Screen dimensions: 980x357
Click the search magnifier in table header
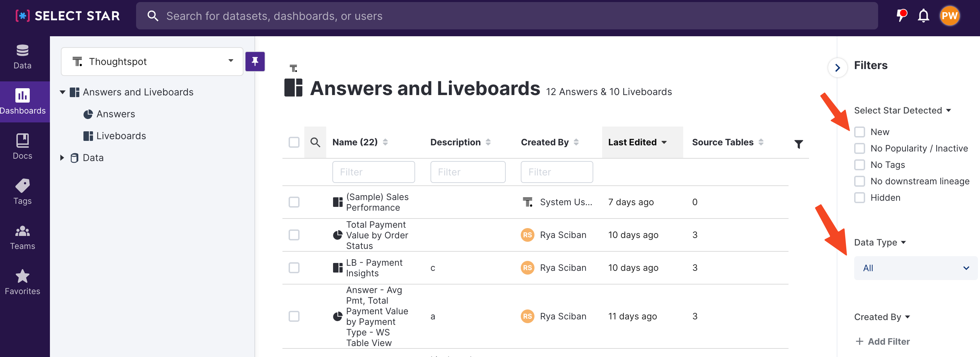(315, 142)
